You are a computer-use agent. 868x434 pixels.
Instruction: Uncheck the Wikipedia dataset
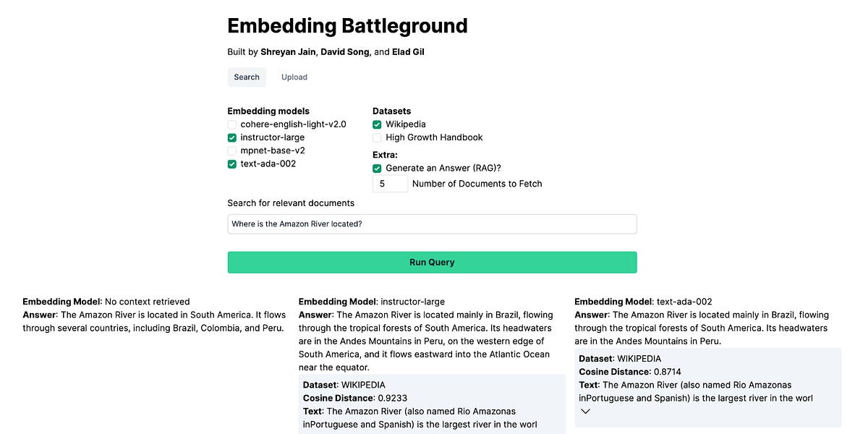tap(376, 124)
